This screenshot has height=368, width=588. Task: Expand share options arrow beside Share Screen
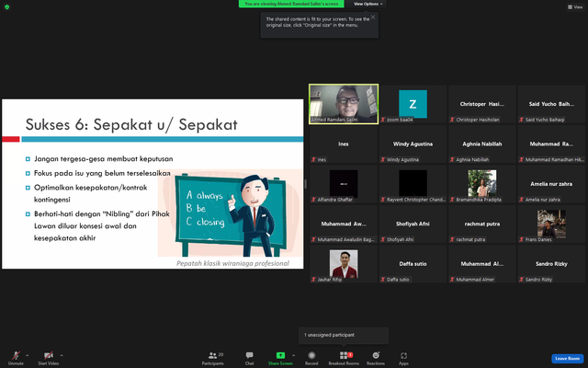click(293, 355)
